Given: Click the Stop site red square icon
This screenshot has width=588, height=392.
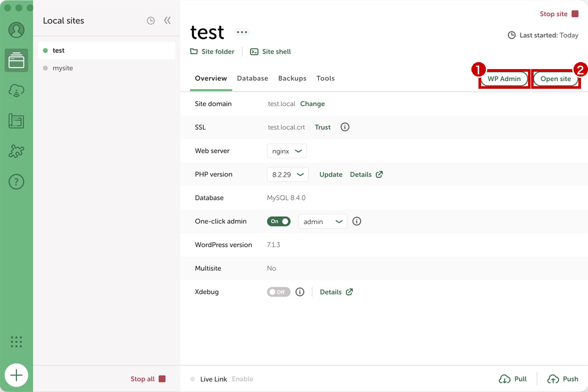Looking at the screenshot, I should [x=575, y=14].
